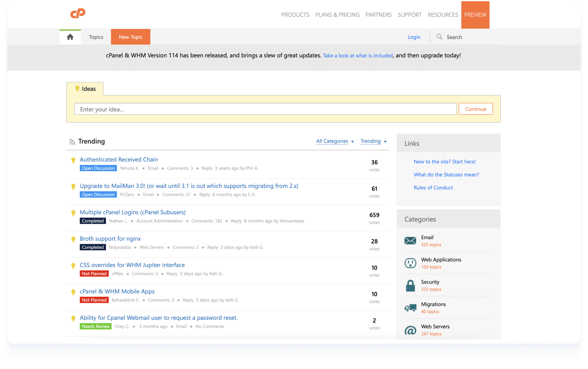Image resolution: width=588 pixels, height=369 pixels.
Task: Open the Authenticated Received Chain topic
Action: pos(119,159)
